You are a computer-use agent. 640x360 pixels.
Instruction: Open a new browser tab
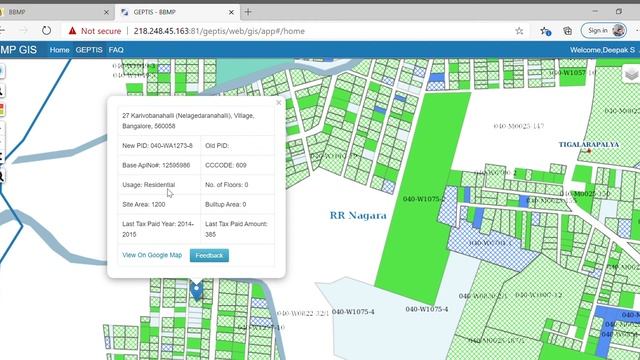point(248,12)
